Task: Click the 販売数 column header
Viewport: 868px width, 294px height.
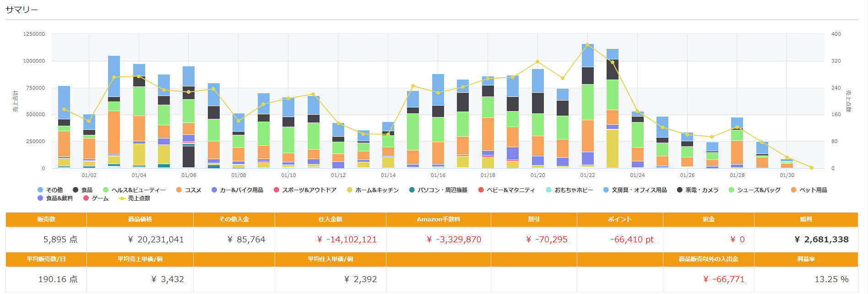Action: (x=46, y=219)
